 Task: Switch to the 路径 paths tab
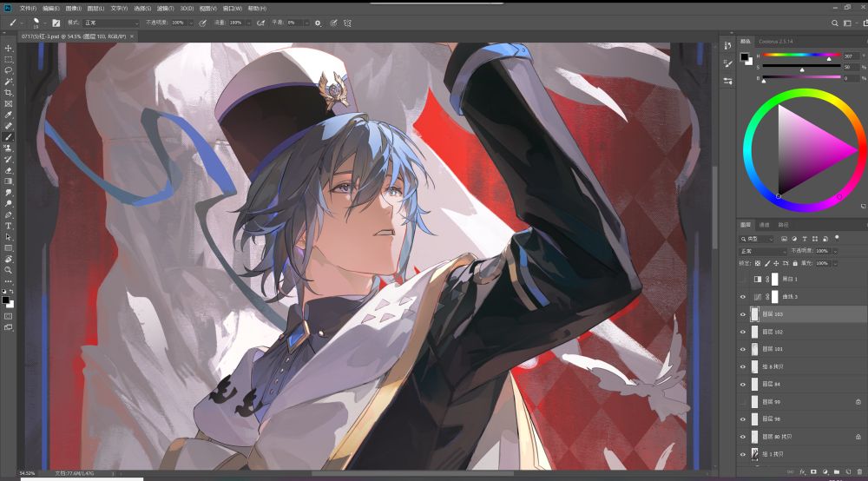point(783,225)
